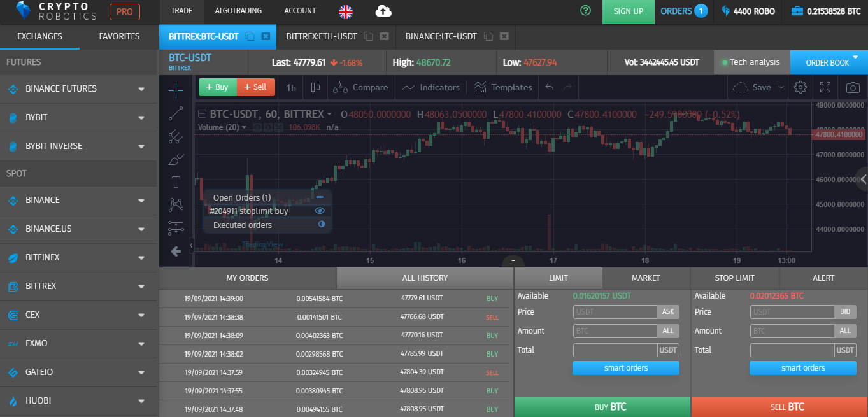Screen dimensions: 868x417
Task: Expand the BYBIT INVERSE exchange list
Action: tap(141, 146)
